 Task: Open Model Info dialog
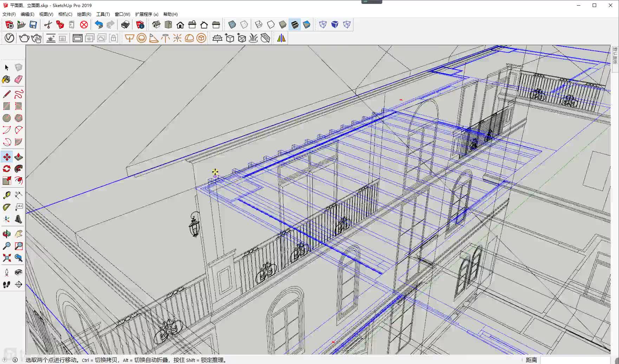[x=140, y=25]
